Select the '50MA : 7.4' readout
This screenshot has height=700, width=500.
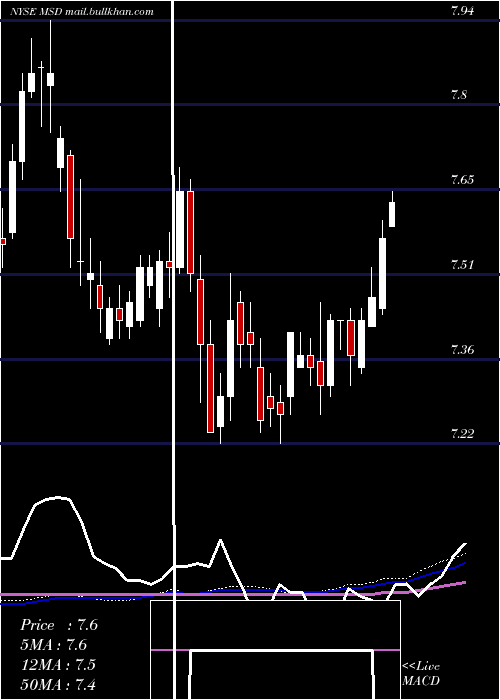tap(58, 684)
